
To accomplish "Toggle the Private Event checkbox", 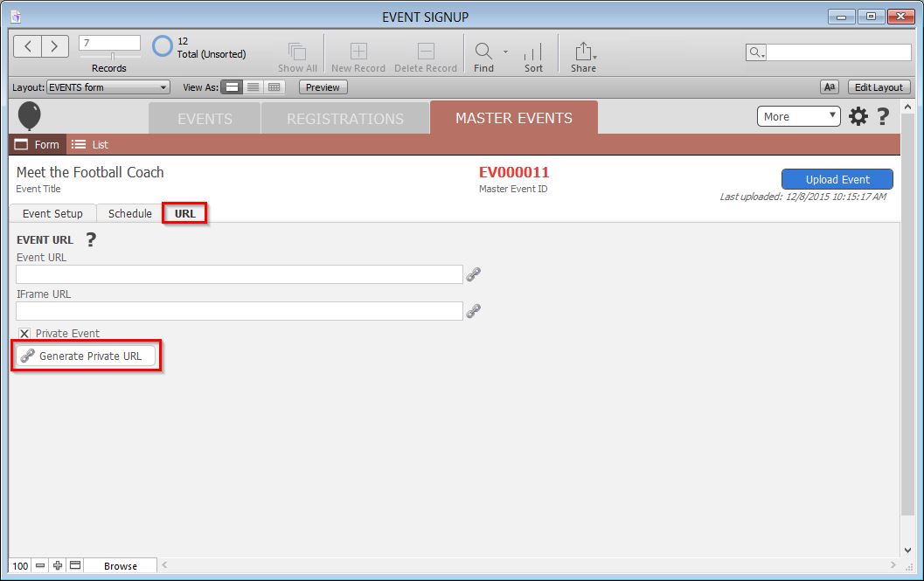I will click(24, 334).
